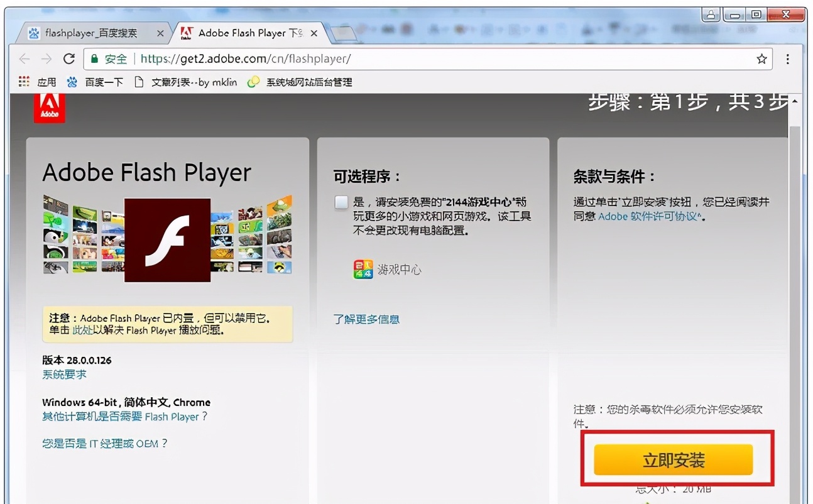
Task: Open the Chrome three-dot menu
Action: click(787, 59)
